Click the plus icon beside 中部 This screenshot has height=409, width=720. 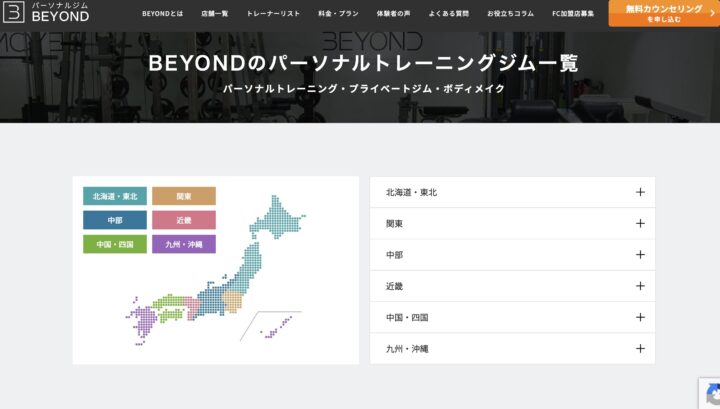tap(640, 255)
